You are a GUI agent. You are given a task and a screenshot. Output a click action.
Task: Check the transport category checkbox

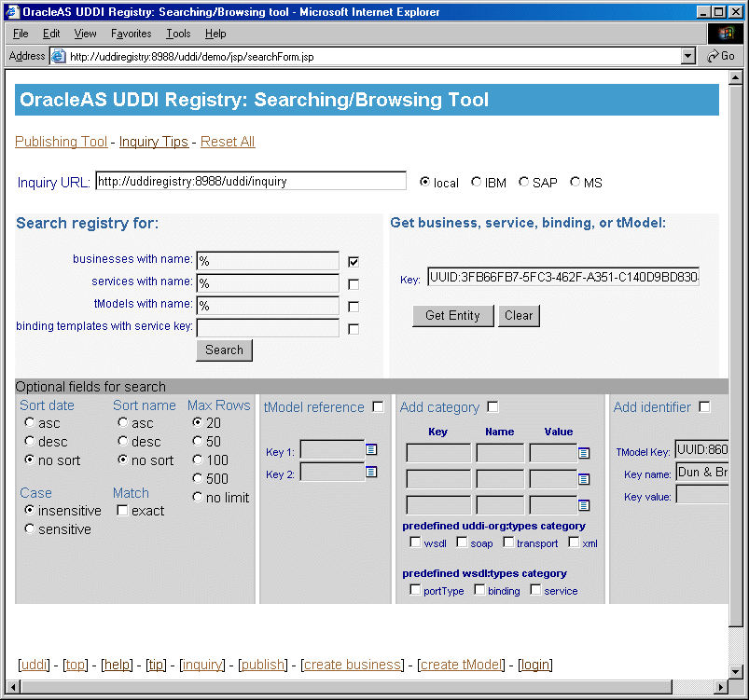(x=508, y=542)
